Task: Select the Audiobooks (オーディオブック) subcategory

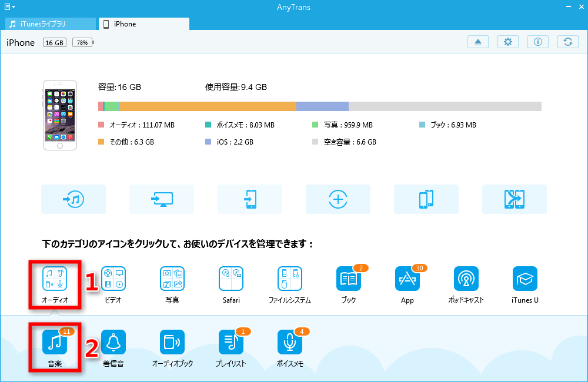Action: point(172,342)
